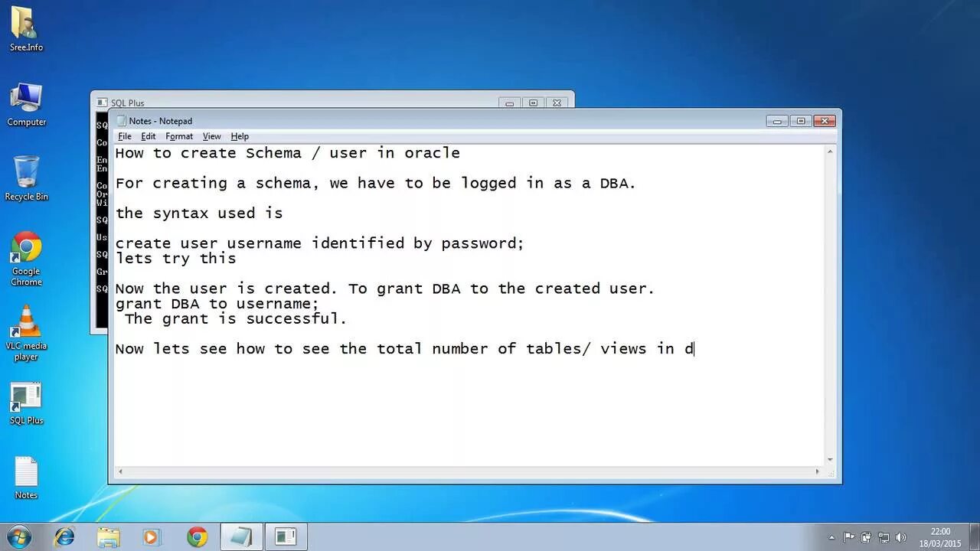
Task: Open the Notes file on the desktop
Action: coord(26,478)
